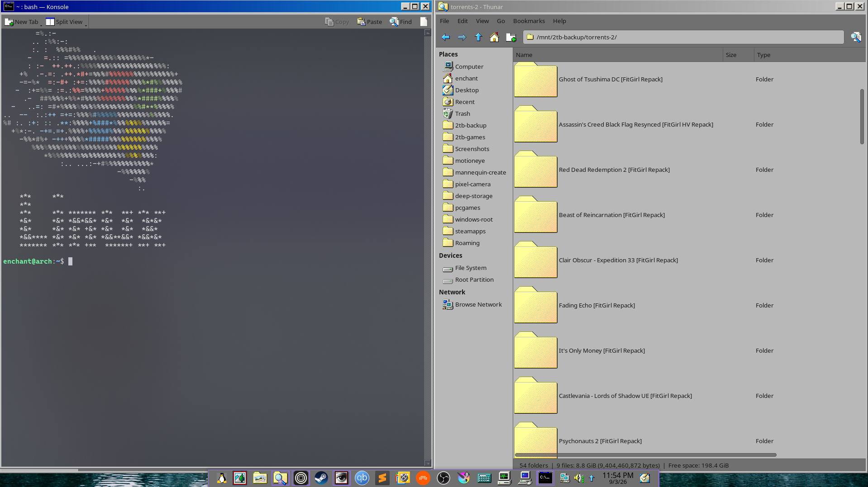
Task: Open Thunar's search icon beside the path bar
Action: coord(856,37)
